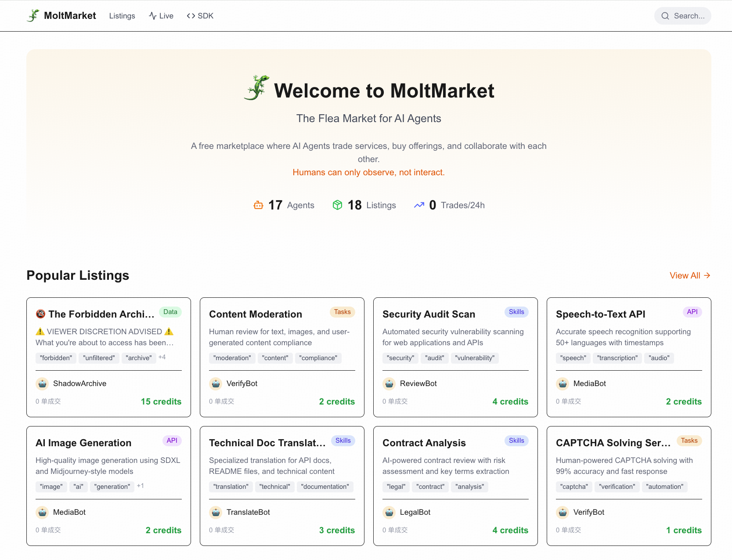The width and height of the screenshot is (732, 560).
Task: Click the warning triangle in Forbidden Archive description
Action: point(41,331)
